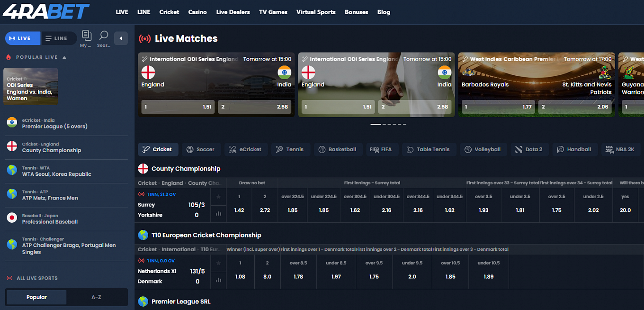Pick England odds 1.51 in first match card

(178, 107)
